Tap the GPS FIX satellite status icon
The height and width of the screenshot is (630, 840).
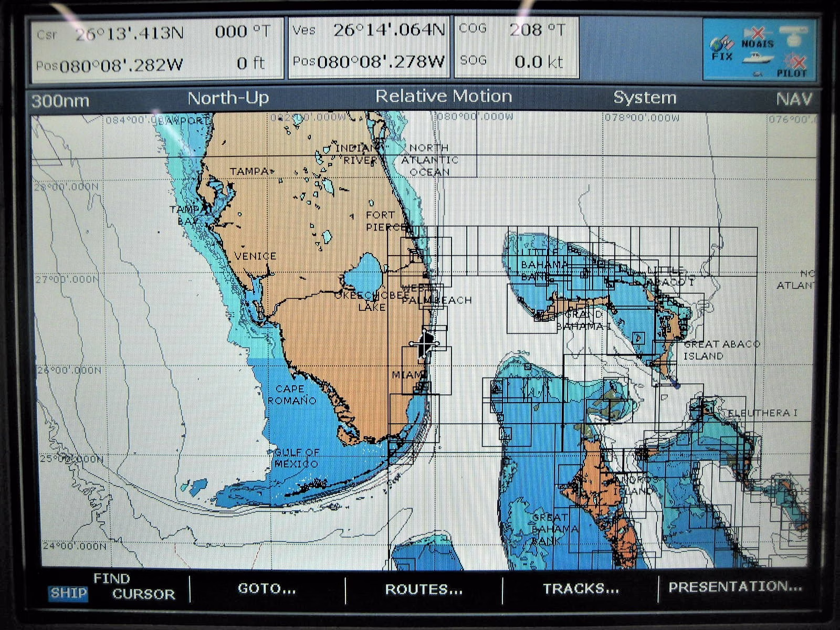click(x=721, y=48)
